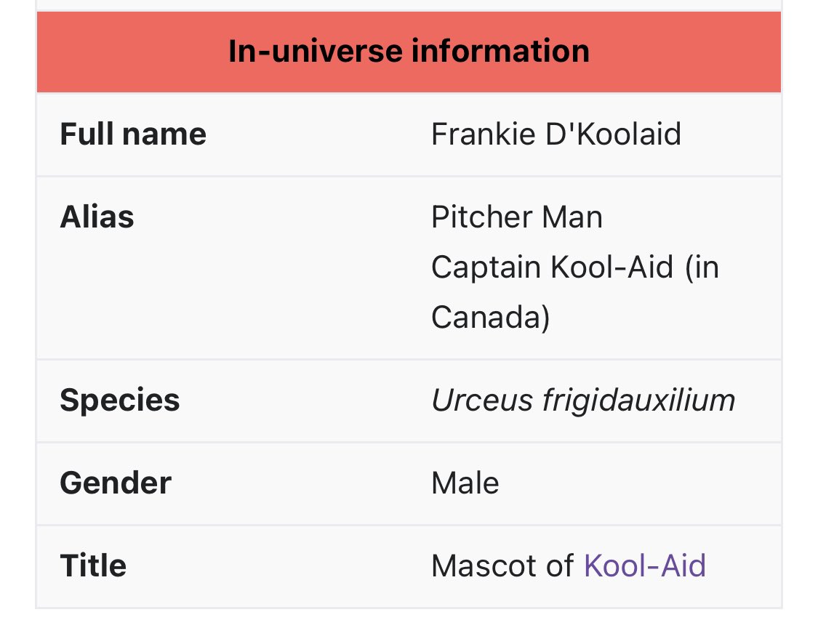818x644 pixels.
Task: Click the Male gender value
Action: coord(465,483)
